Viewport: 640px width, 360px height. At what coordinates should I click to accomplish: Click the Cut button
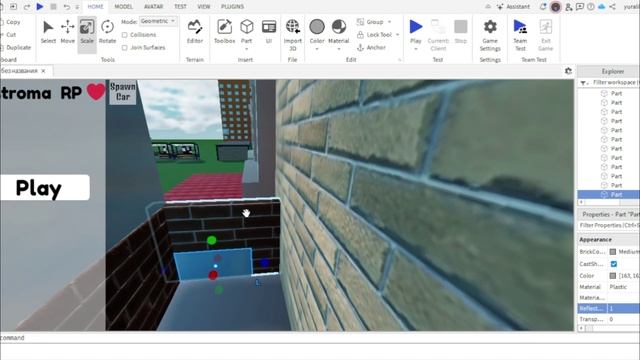[x=8, y=35]
